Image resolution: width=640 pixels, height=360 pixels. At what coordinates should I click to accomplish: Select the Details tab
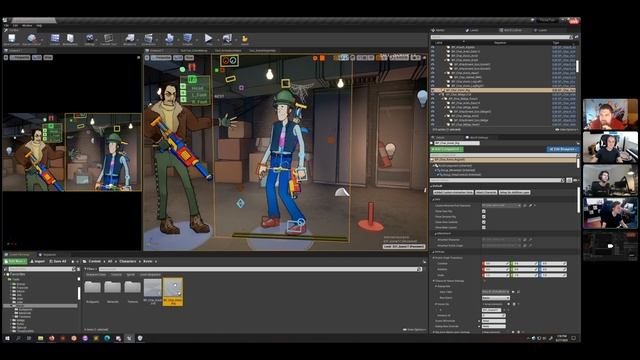coord(439,138)
